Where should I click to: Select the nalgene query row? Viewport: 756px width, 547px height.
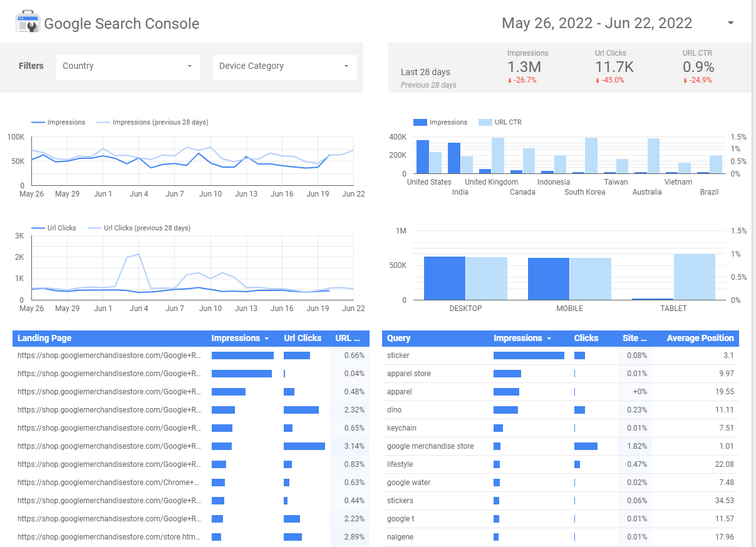[x=561, y=537]
